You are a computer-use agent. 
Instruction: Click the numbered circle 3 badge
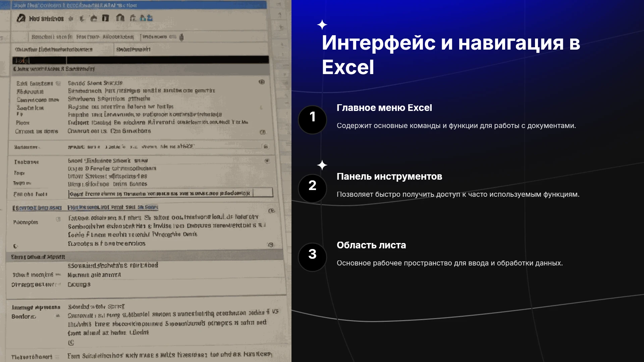312,257
